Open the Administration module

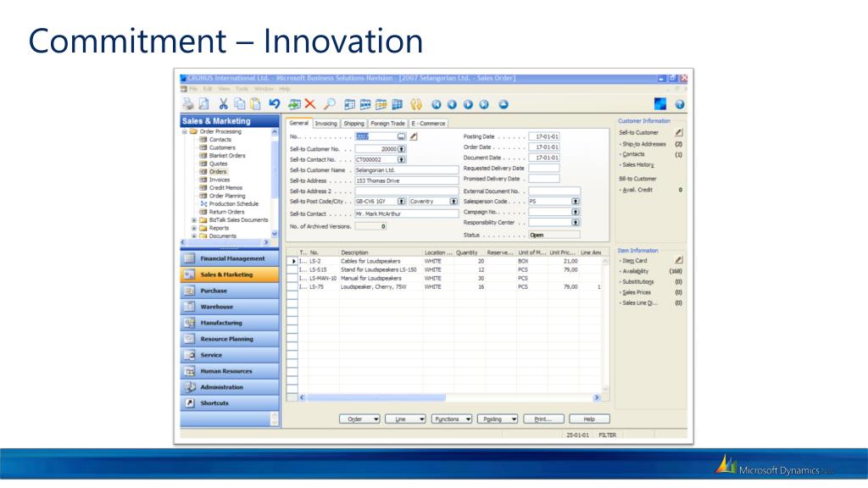[x=230, y=386]
